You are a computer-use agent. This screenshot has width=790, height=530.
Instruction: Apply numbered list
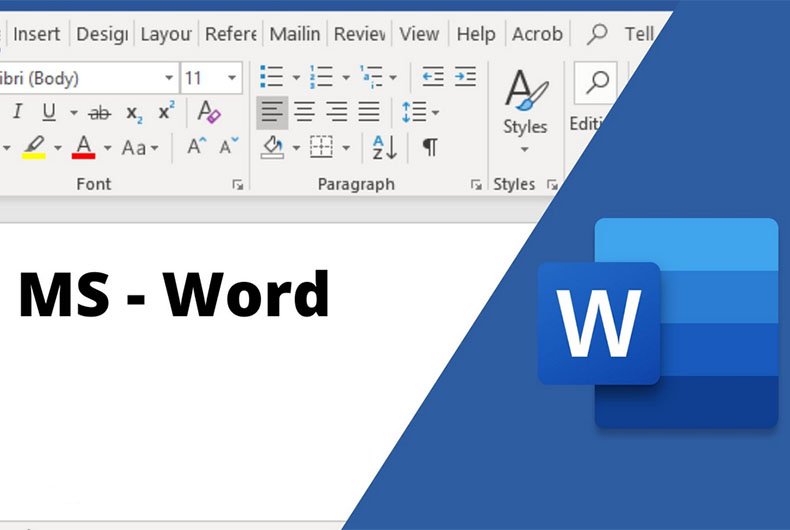[321, 77]
